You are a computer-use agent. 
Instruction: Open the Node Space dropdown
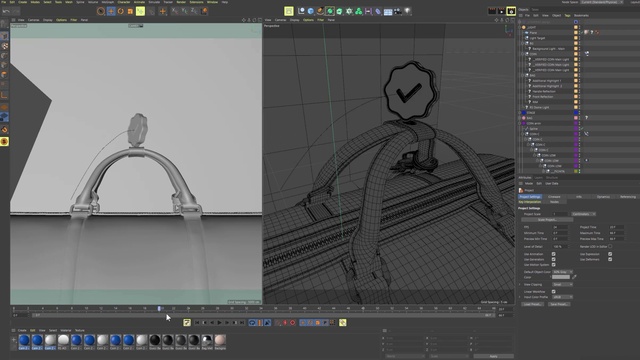click(602, 2)
